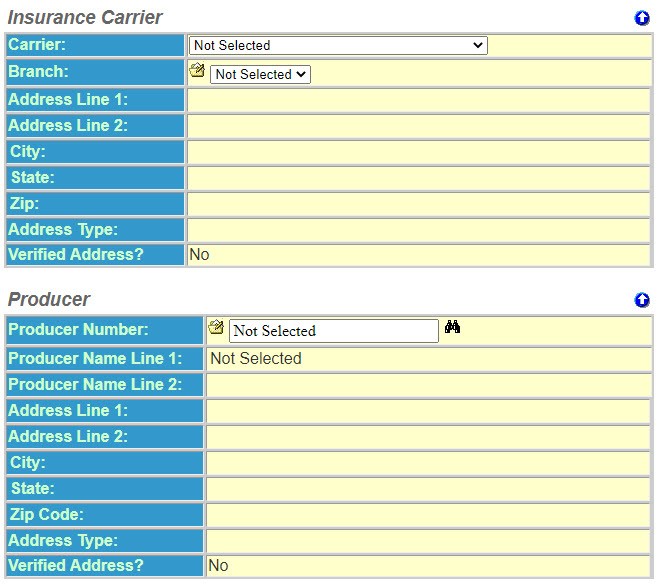Click Insurance Carrier's Verified Address "No" value
This screenshot has height=587, width=665.
[199, 254]
